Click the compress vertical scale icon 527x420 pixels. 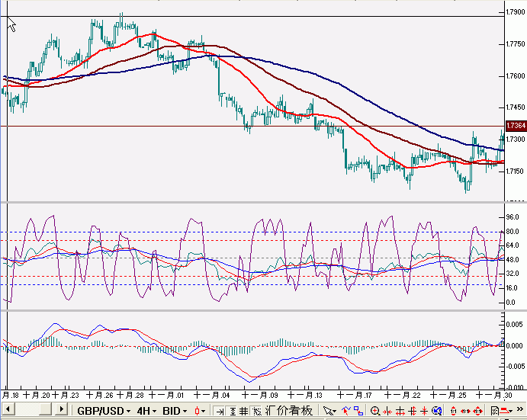tap(424, 411)
